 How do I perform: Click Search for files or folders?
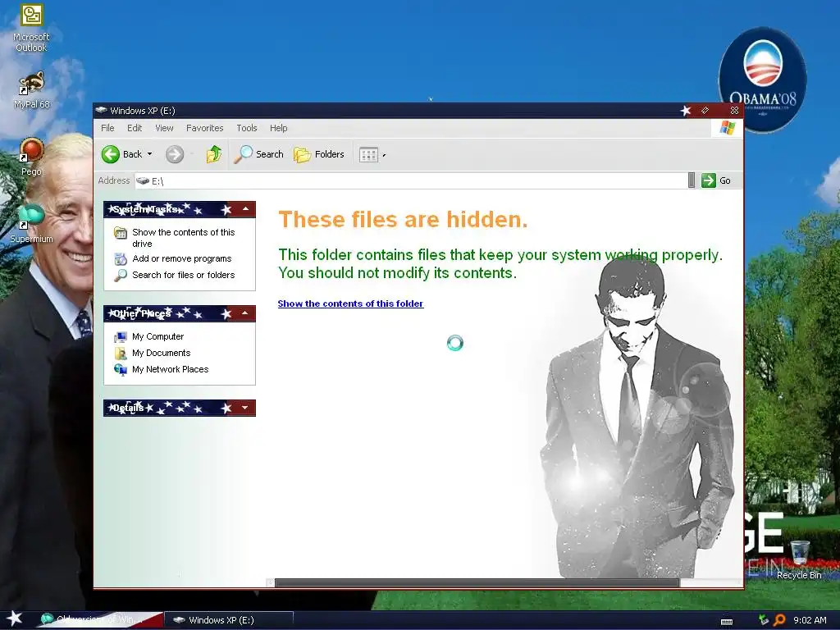pyautogui.click(x=175, y=275)
